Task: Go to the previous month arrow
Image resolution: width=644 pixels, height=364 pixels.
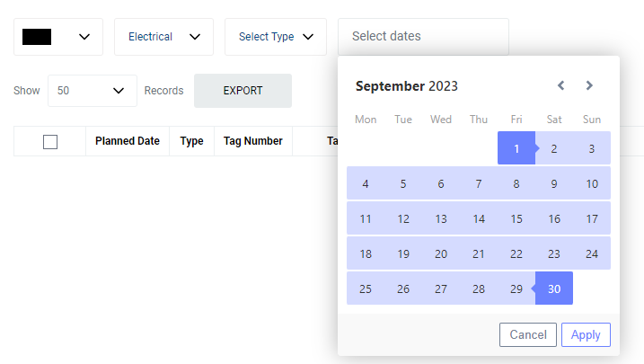Action: (561, 86)
